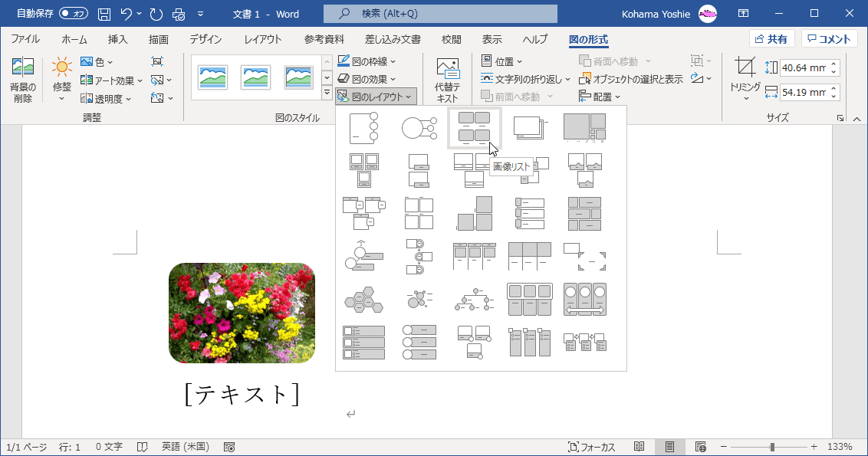The width and height of the screenshot is (868, 456).
Task: Open the 透明度 transparency dropdown
Action: pyautogui.click(x=106, y=99)
